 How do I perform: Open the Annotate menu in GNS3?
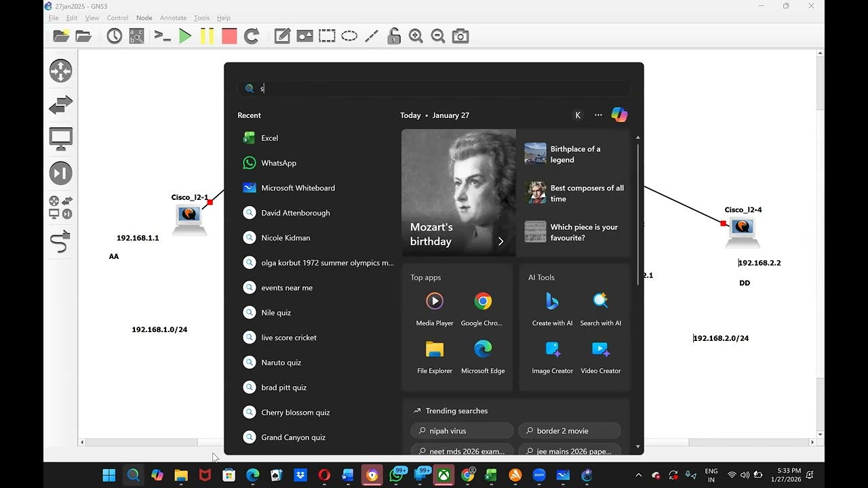click(173, 18)
